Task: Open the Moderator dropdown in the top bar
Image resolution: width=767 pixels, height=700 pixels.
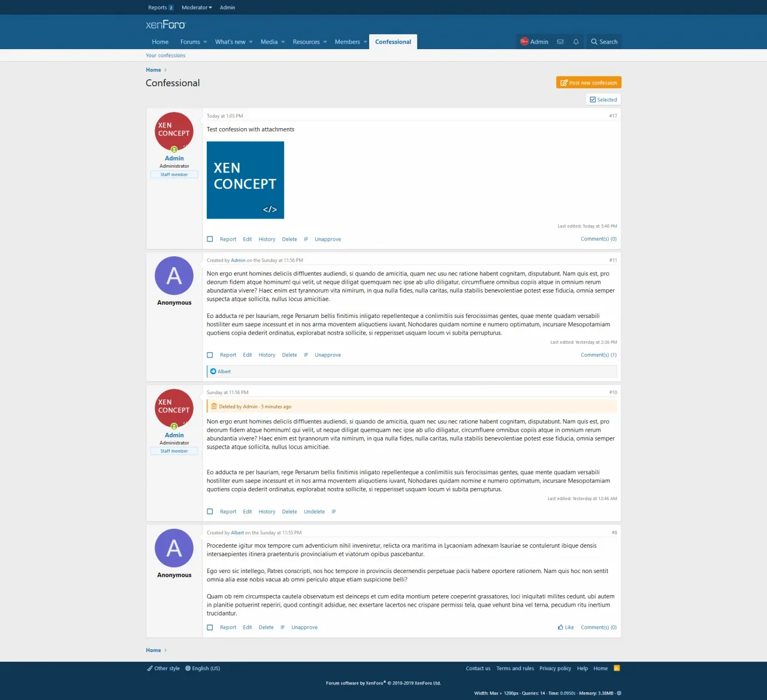Action: click(197, 8)
